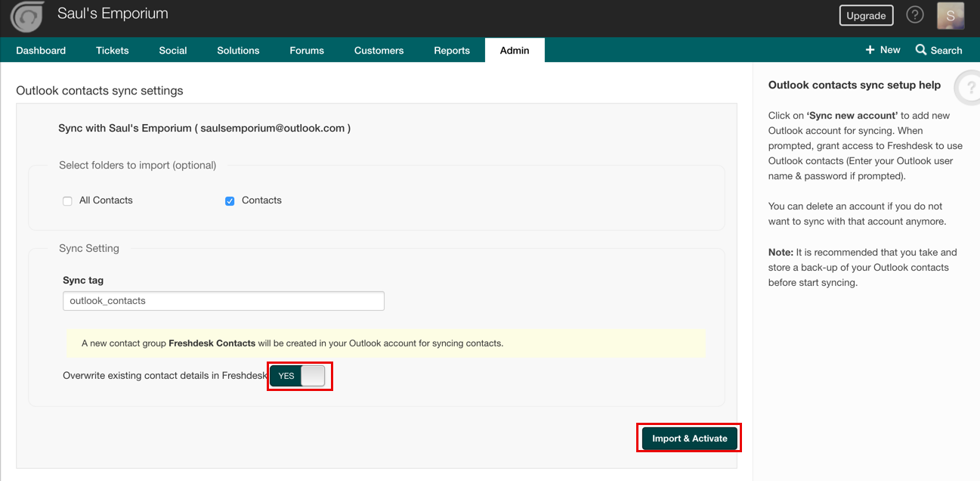Click the side help bubble icon
This screenshot has height=481, width=980.
[967, 88]
